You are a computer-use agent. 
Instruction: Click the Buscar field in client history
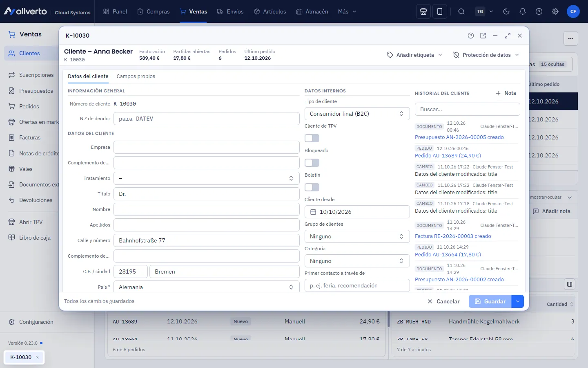468,109
